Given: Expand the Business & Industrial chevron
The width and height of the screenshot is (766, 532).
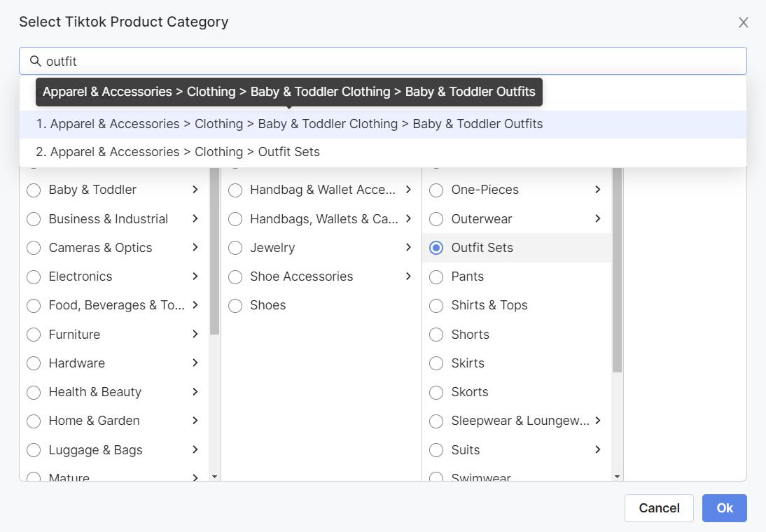Looking at the screenshot, I should [x=195, y=218].
